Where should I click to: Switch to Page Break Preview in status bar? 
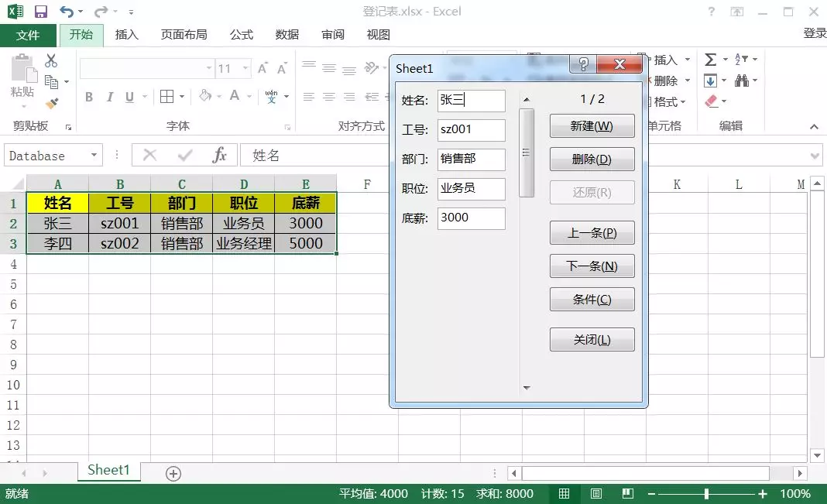(628, 493)
